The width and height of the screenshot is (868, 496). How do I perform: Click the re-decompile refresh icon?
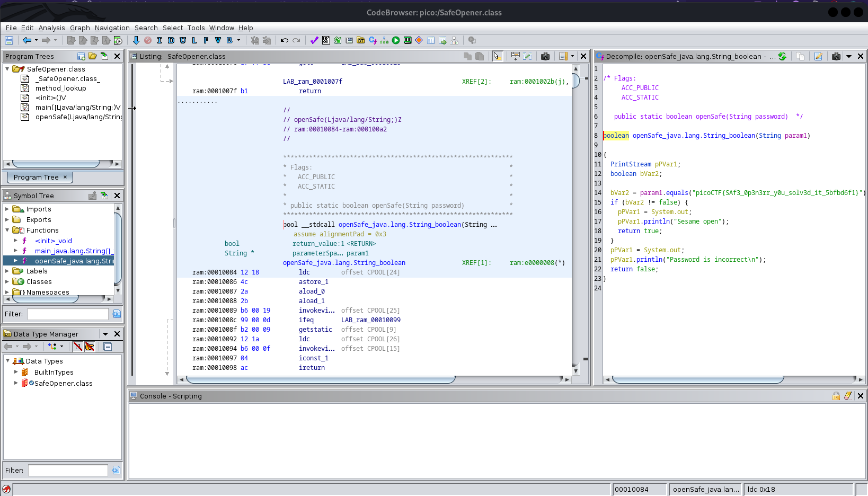click(x=782, y=56)
